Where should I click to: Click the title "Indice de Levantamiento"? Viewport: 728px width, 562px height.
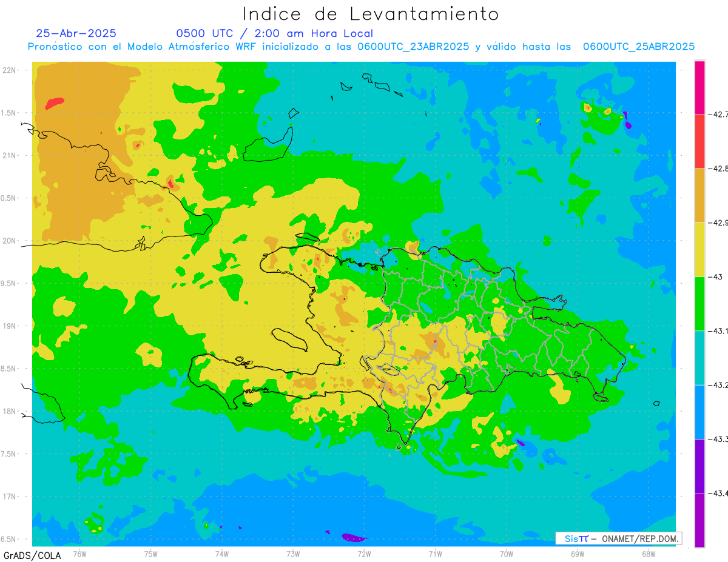pos(371,13)
